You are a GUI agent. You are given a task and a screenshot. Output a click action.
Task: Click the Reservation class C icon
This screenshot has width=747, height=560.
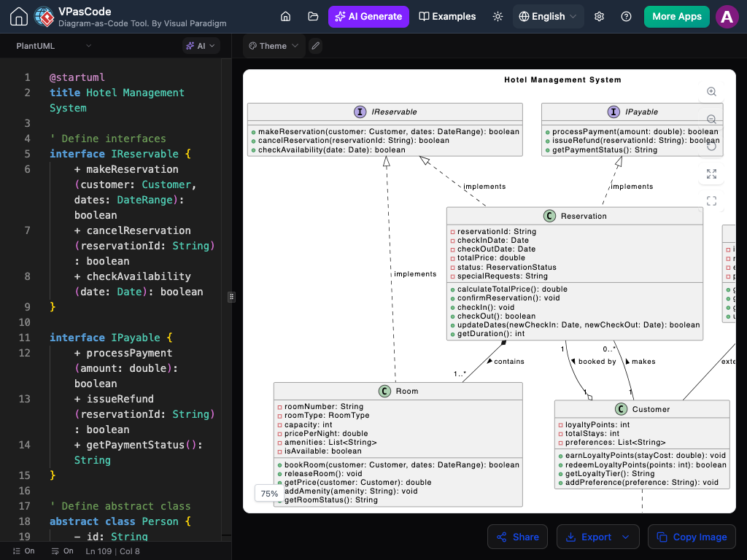click(x=549, y=216)
